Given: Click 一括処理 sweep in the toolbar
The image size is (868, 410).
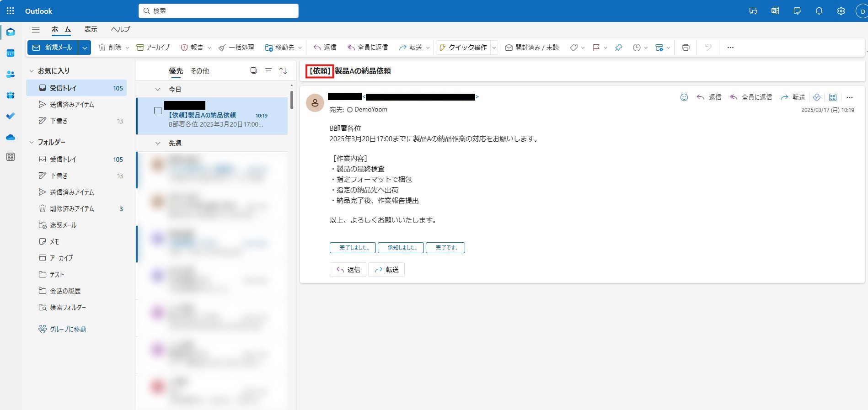Looking at the screenshot, I should [x=236, y=48].
